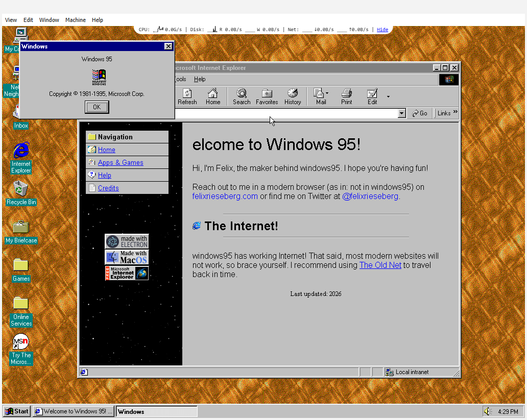Expand the Links bar chevron
This screenshot has width=527, height=420.
coord(455,112)
